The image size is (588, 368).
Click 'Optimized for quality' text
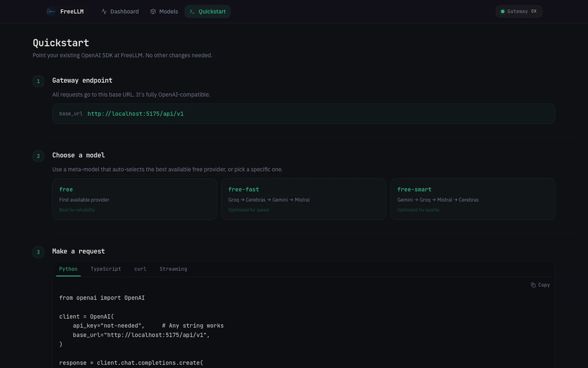(x=418, y=210)
